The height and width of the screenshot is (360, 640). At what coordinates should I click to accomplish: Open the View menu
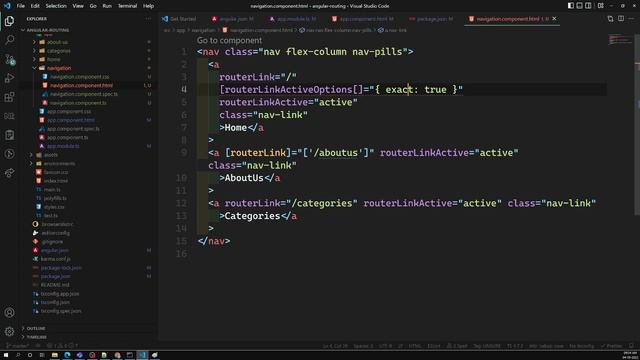pyautogui.click(x=78, y=6)
